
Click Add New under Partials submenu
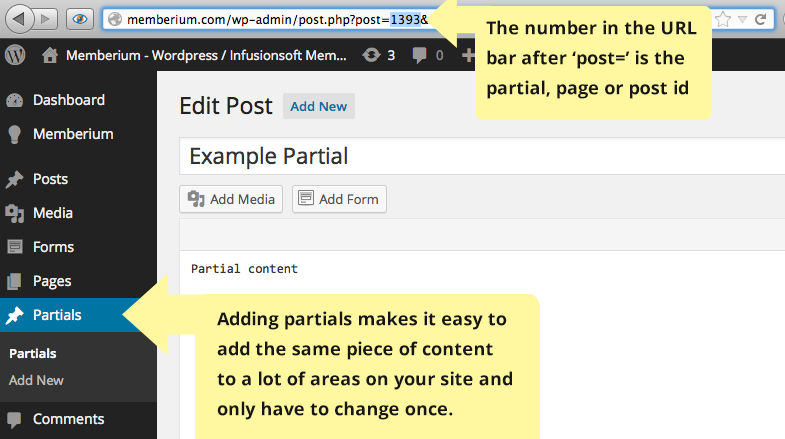coord(36,380)
